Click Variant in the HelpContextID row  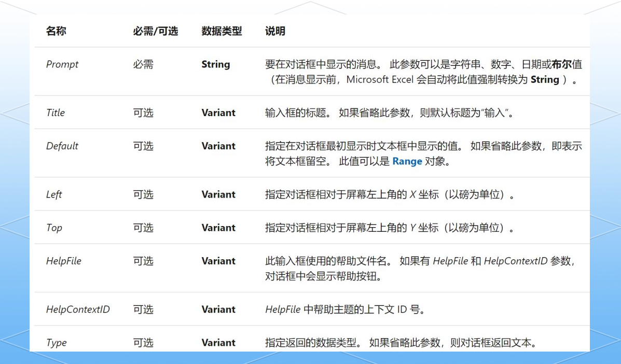[218, 310]
